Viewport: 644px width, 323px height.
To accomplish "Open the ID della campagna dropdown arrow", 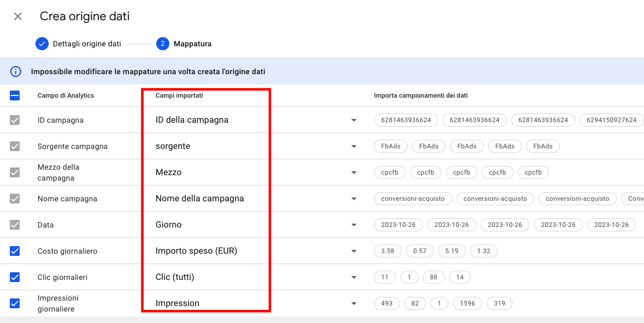I will pos(353,120).
